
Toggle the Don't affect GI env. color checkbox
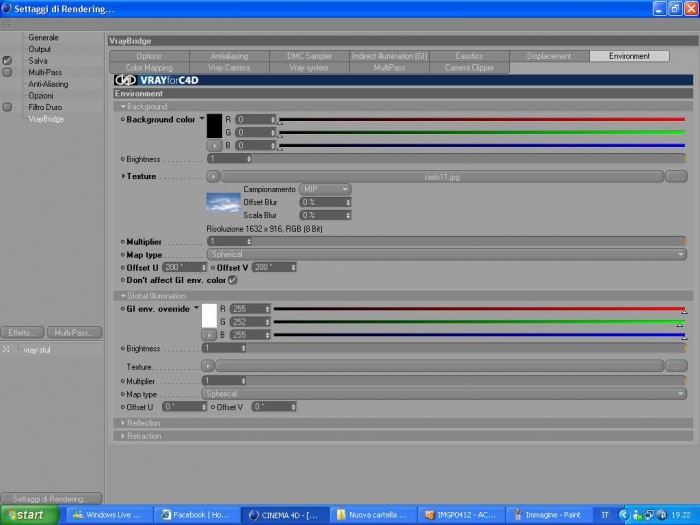[x=233, y=280]
